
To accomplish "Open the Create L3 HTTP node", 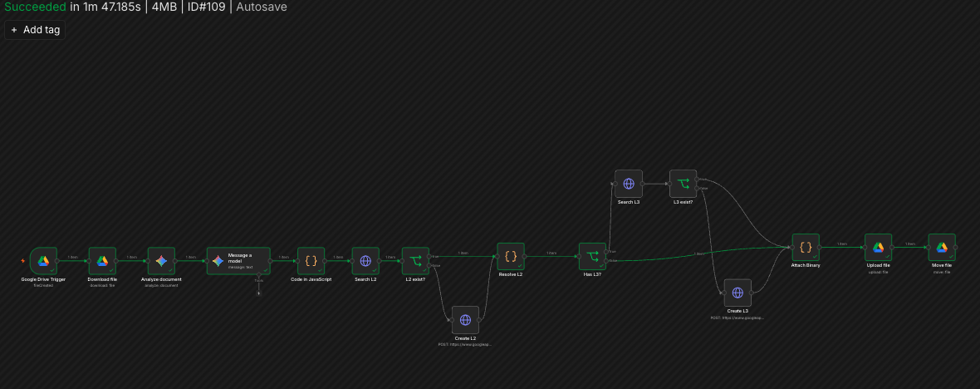I will click(737, 293).
